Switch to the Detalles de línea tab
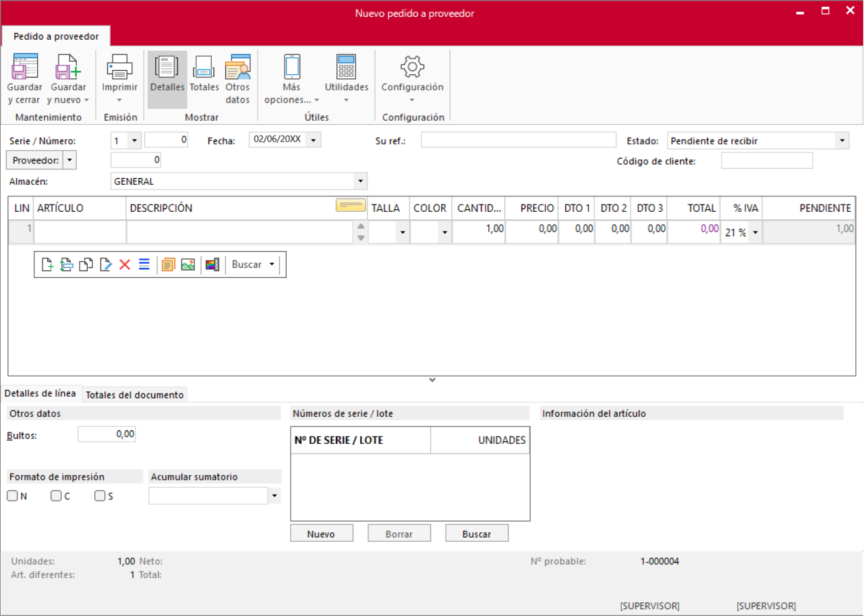The height and width of the screenshot is (616, 864). [x=40, y=394]
